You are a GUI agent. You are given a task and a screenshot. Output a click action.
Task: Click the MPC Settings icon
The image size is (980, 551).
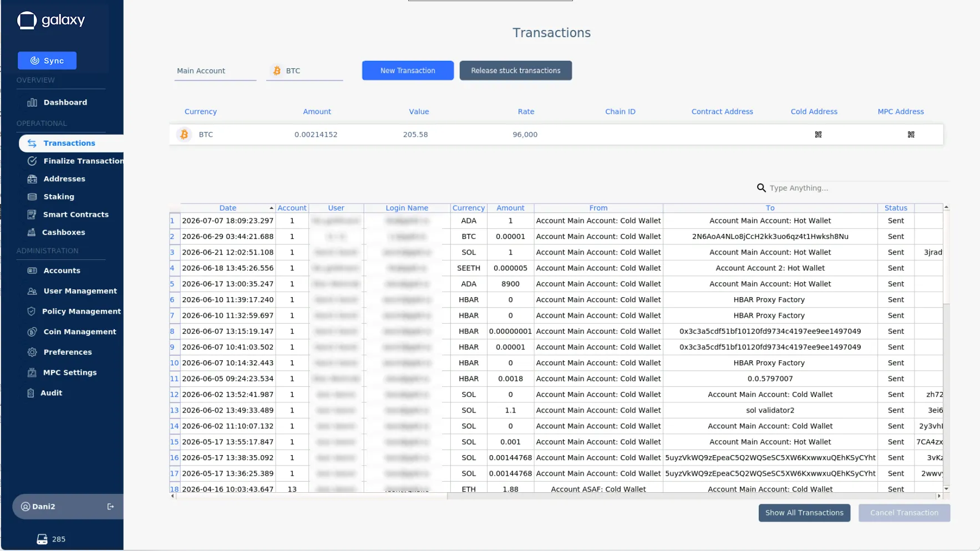click(x=32, y=373)
